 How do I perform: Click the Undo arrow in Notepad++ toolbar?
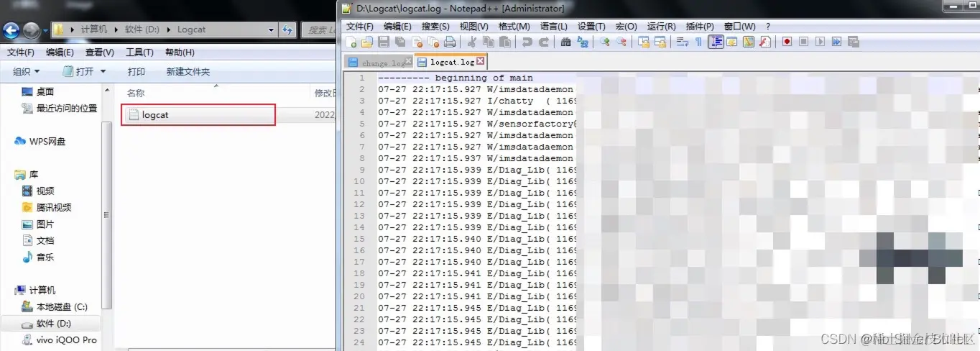click(x=527, y=42)
